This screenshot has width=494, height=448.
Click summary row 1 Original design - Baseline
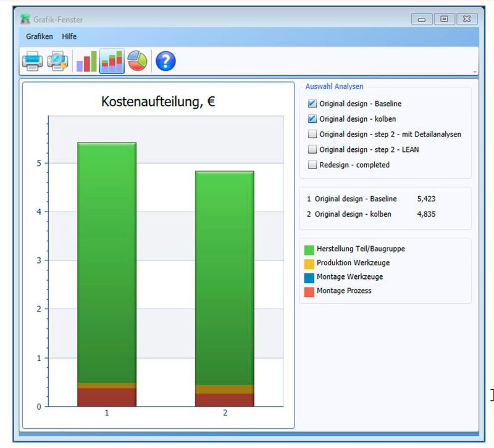click(371, 199)
